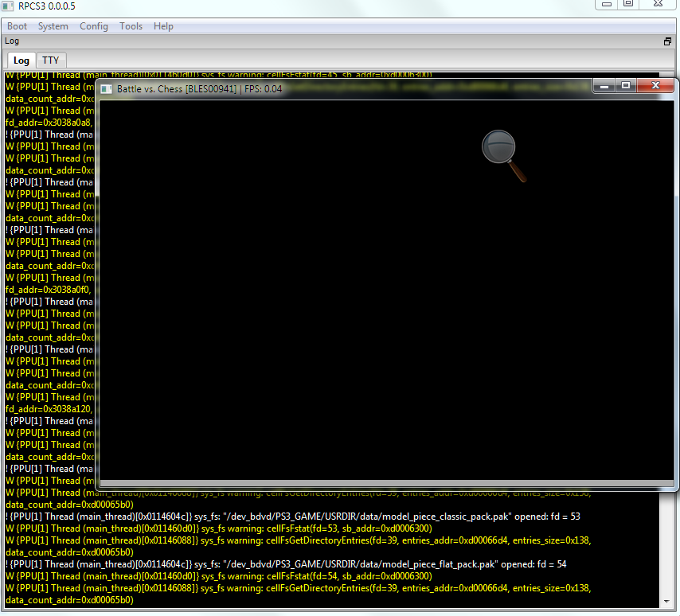Screen dimensions: 680x616
Task: Click the Battle vs. Chess window icon
Action: 107,88
